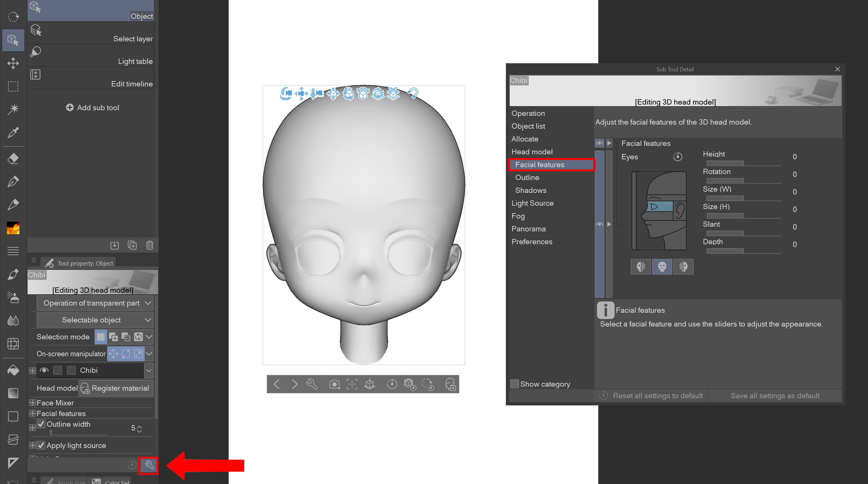Select the Move layer tool
Screen dimensions: 868x484
pos(13,63)
